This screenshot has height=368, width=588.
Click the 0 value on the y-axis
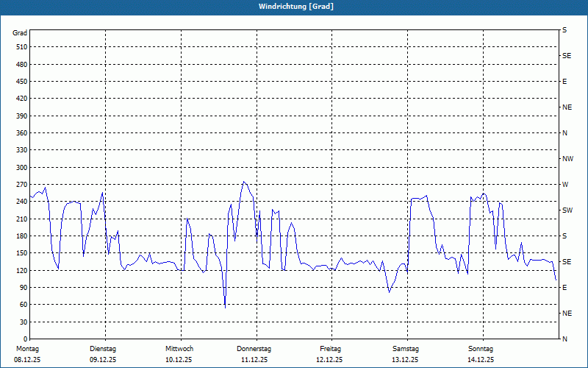point(25,339)
